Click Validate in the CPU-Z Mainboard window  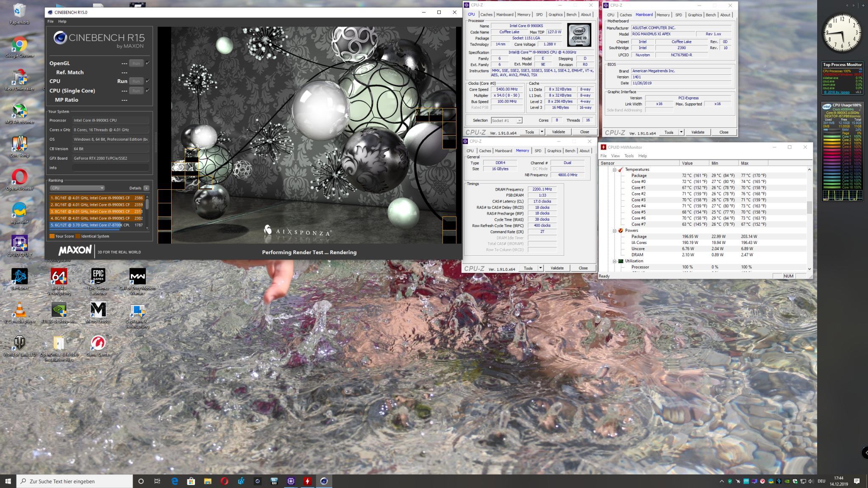698,132
